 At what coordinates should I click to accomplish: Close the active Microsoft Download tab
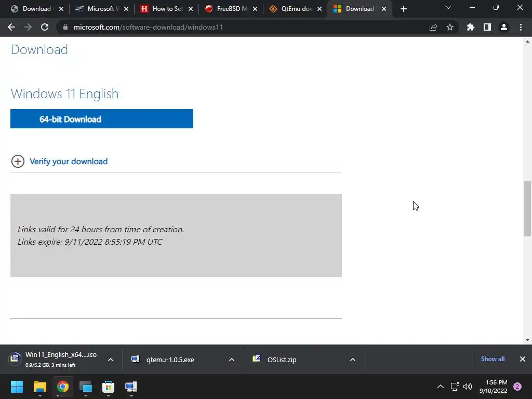[384, 9]
